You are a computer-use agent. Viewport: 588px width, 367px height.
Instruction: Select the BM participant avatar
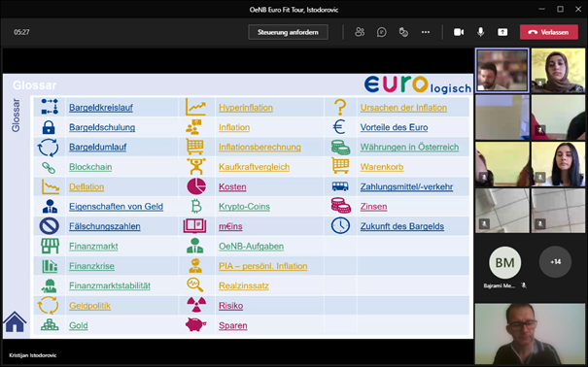coord(504,262)
